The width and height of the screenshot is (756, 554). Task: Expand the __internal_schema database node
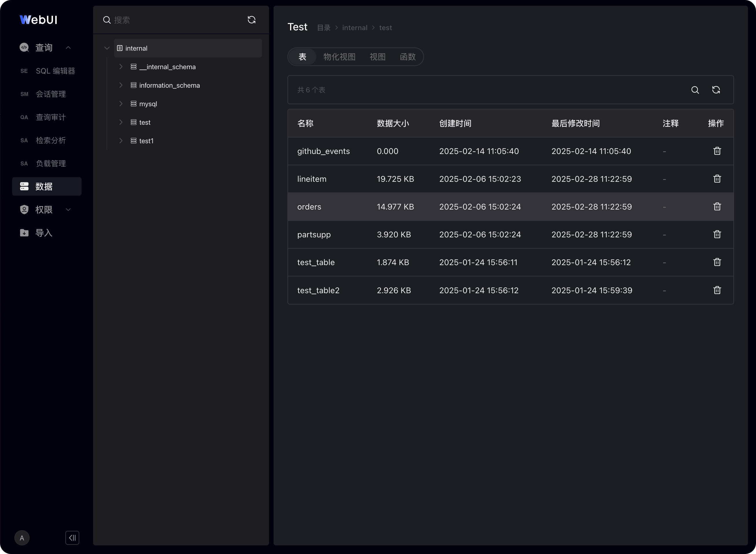(x=121, y=67)
